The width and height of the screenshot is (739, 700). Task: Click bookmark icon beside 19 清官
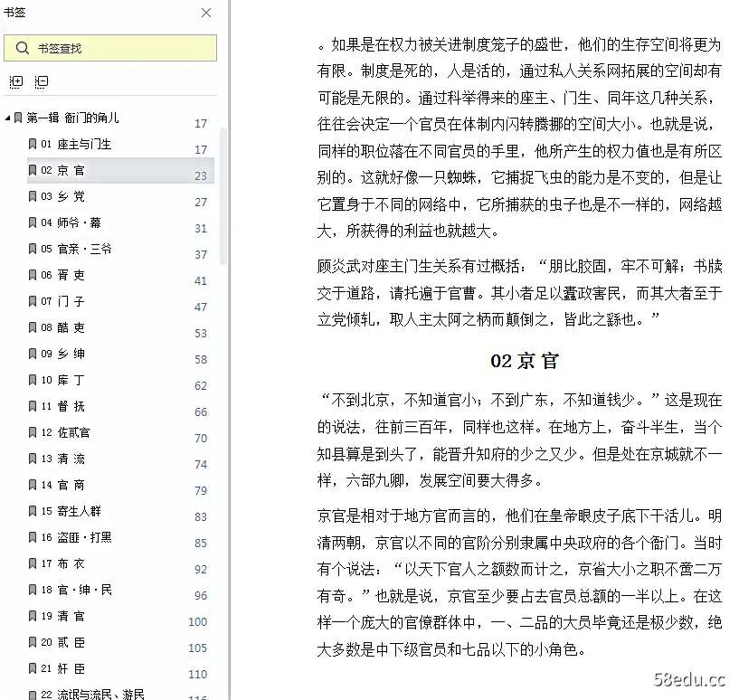[x=33, y=616]
